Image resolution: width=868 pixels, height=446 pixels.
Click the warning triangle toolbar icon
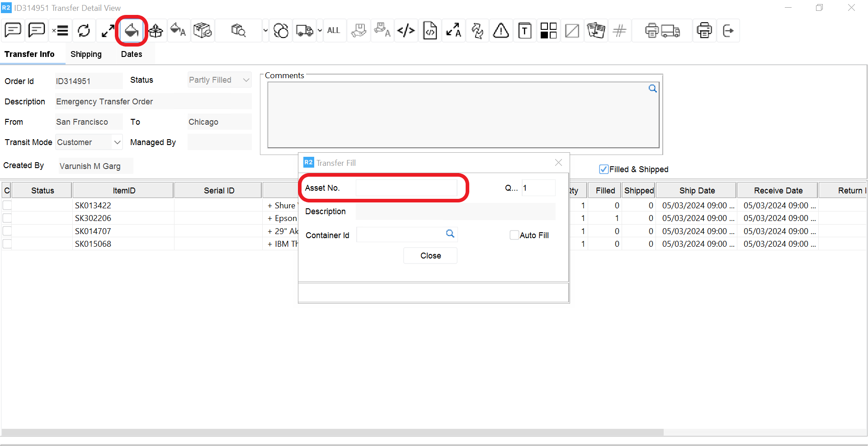click(501, 31)
